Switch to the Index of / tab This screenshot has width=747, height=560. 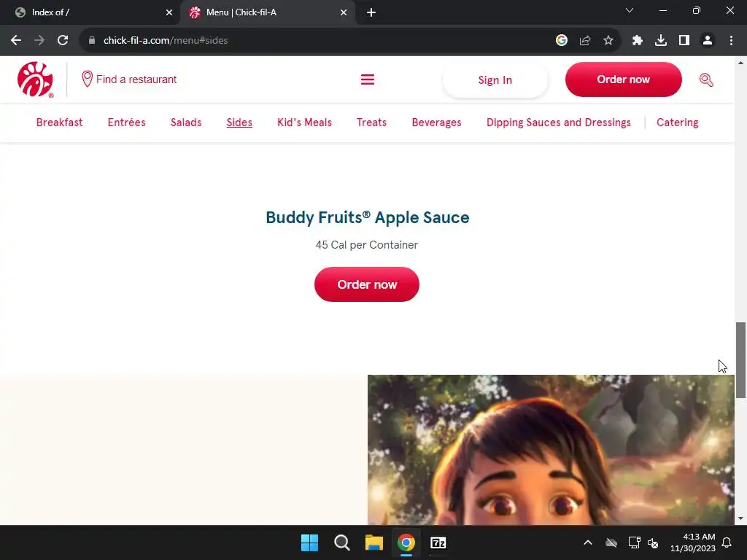[x=91, y=13]
